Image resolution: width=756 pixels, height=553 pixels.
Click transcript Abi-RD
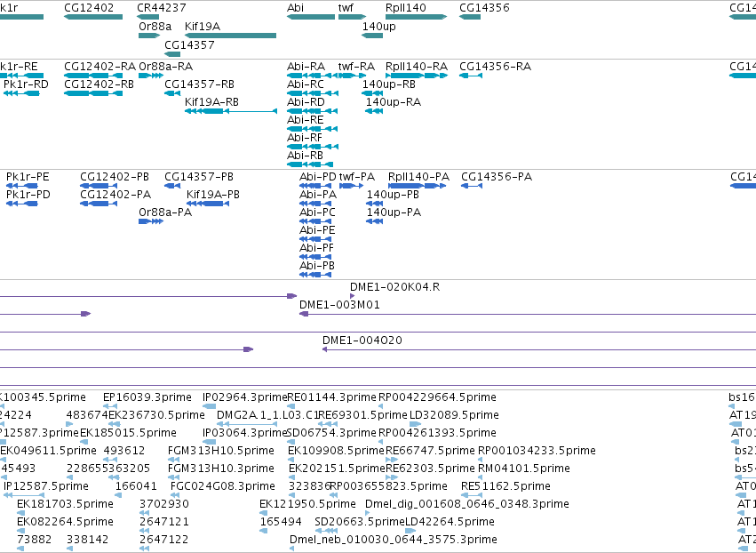pyautogui.click(x=312, y=111)
